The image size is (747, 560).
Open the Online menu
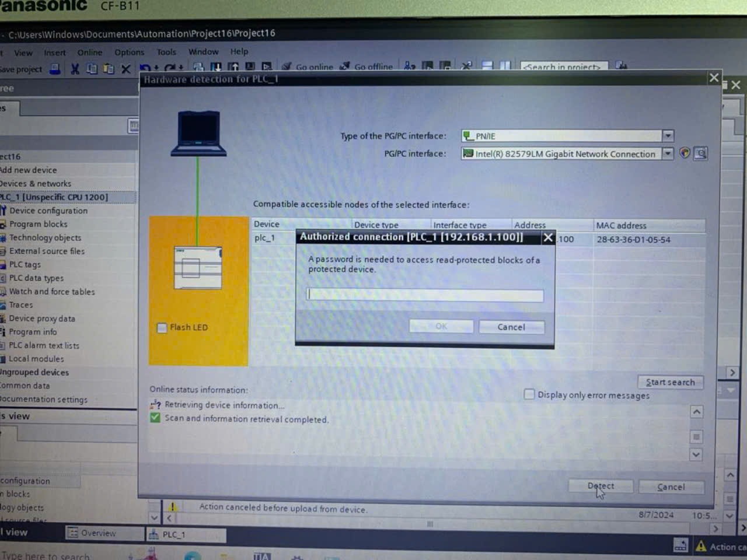[x=89, y=52]
